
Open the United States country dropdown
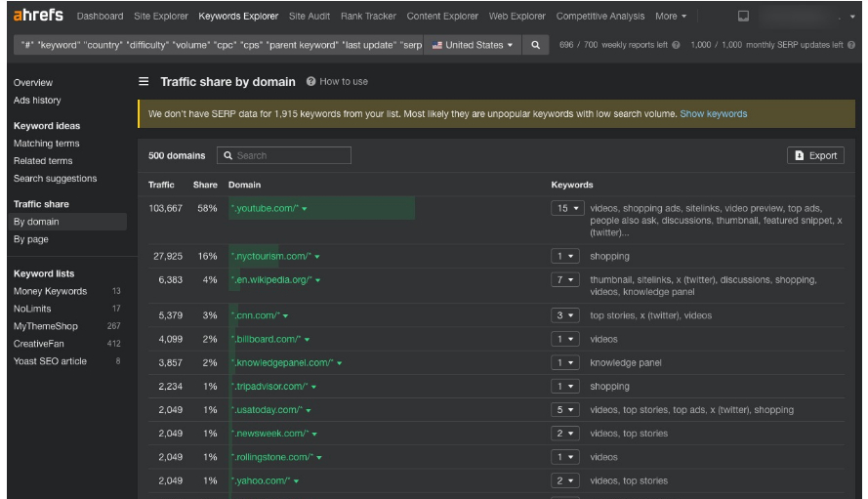click(x=473, y=45)
